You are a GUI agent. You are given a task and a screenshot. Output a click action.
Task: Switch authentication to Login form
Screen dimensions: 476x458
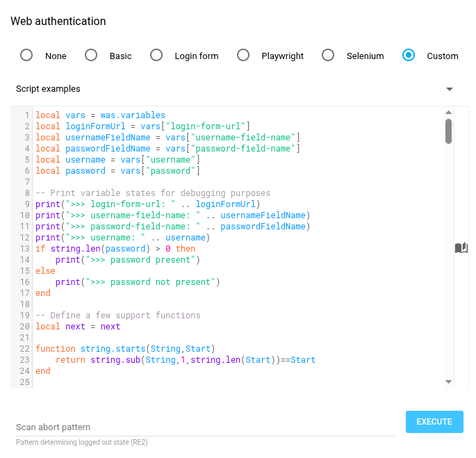tap(156, 56)
